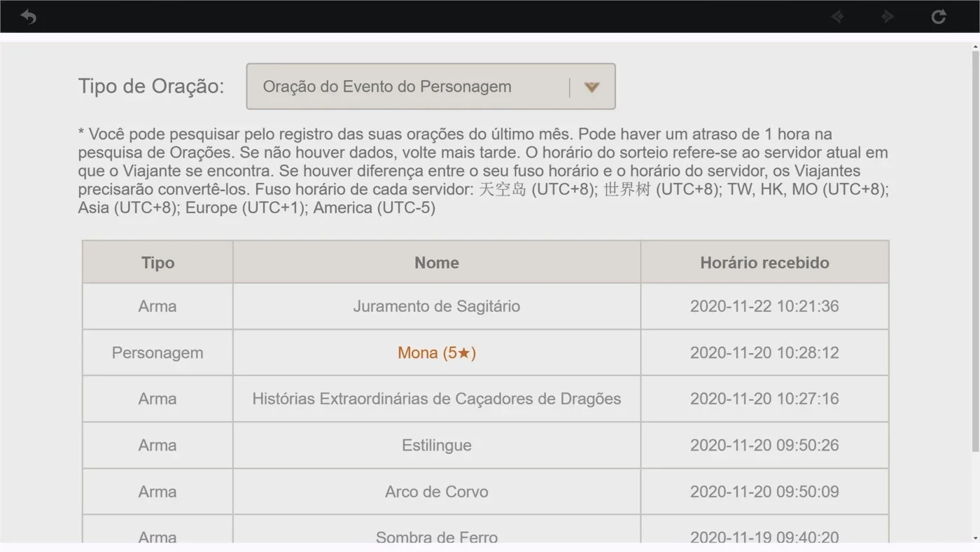
Task: Click the Personagem type cell
Action: pos(157,352)
